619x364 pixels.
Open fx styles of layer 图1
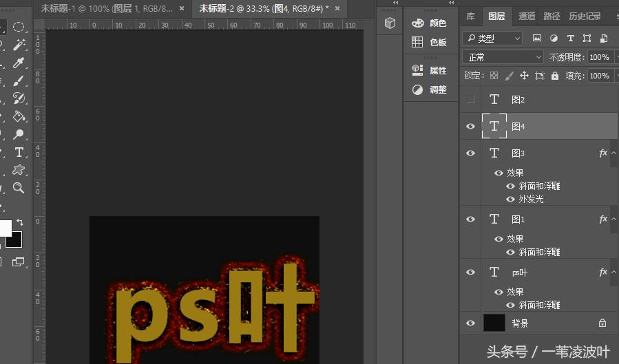coord(602,219)
